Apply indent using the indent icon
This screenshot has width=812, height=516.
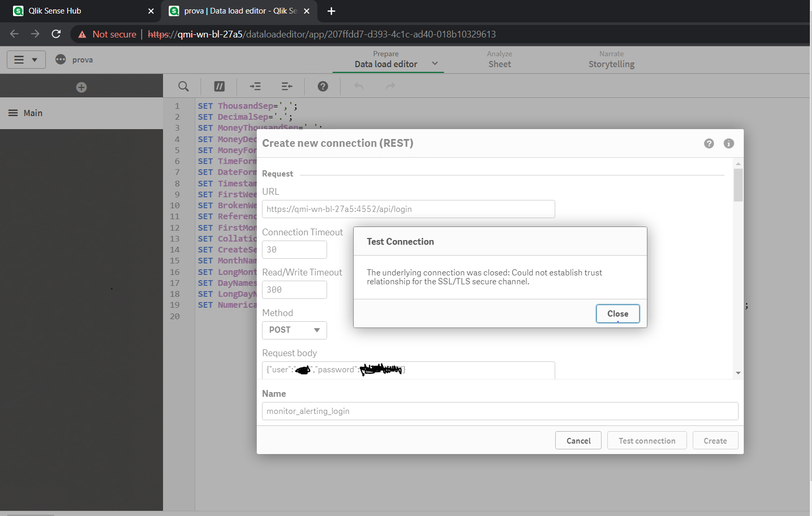pyautogui.click(x=255, y=86)
